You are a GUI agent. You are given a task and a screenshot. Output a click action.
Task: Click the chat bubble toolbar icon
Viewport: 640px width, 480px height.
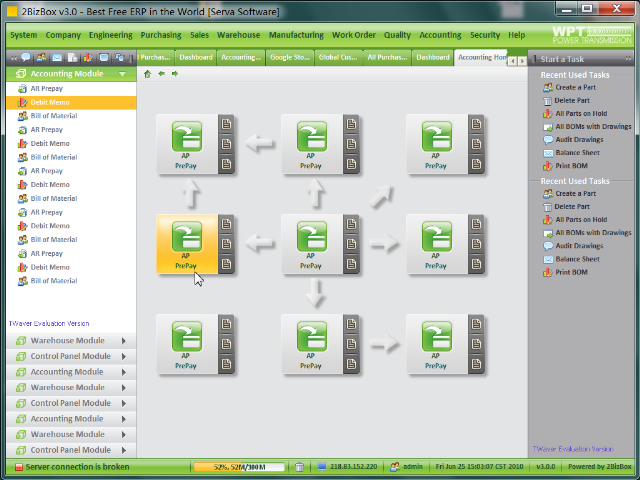point(26,58)
